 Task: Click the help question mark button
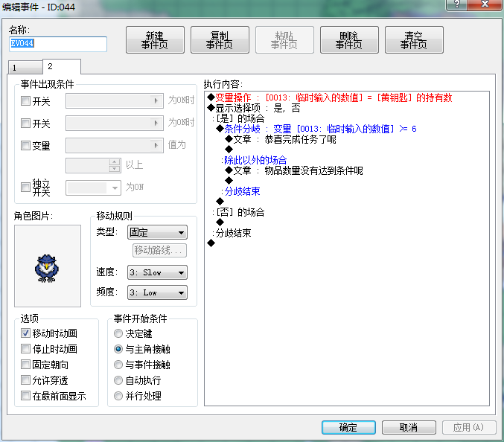[x=457, y=4]
